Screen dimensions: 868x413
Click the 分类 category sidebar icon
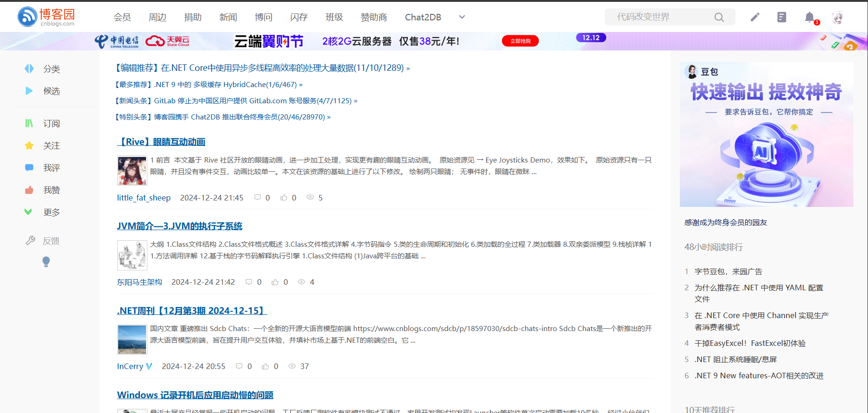29,69
